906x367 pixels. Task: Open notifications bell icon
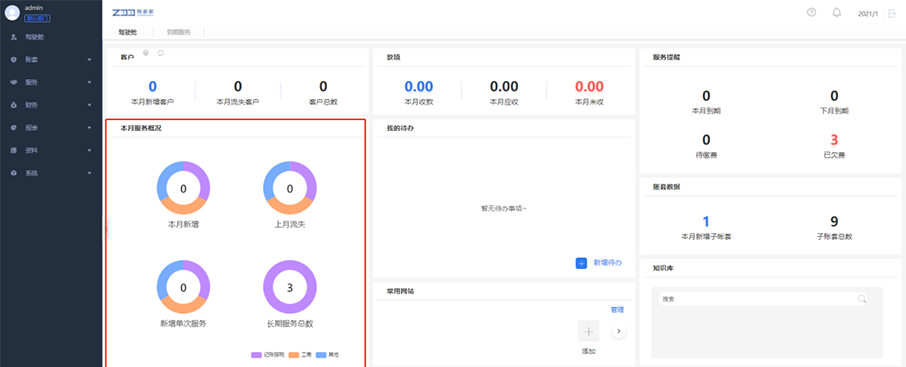[x=836, y=13]
